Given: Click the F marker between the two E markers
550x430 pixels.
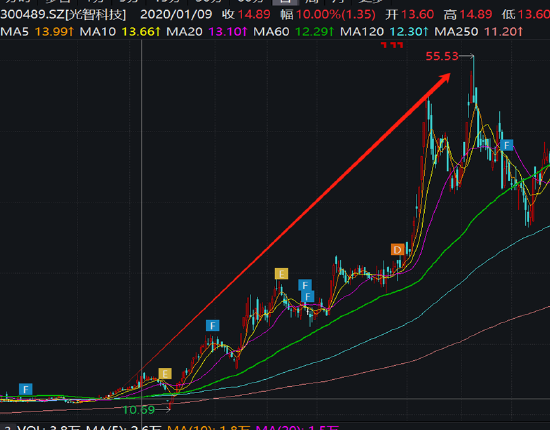Looking at the screenshot, I should (x=213, y=325).
